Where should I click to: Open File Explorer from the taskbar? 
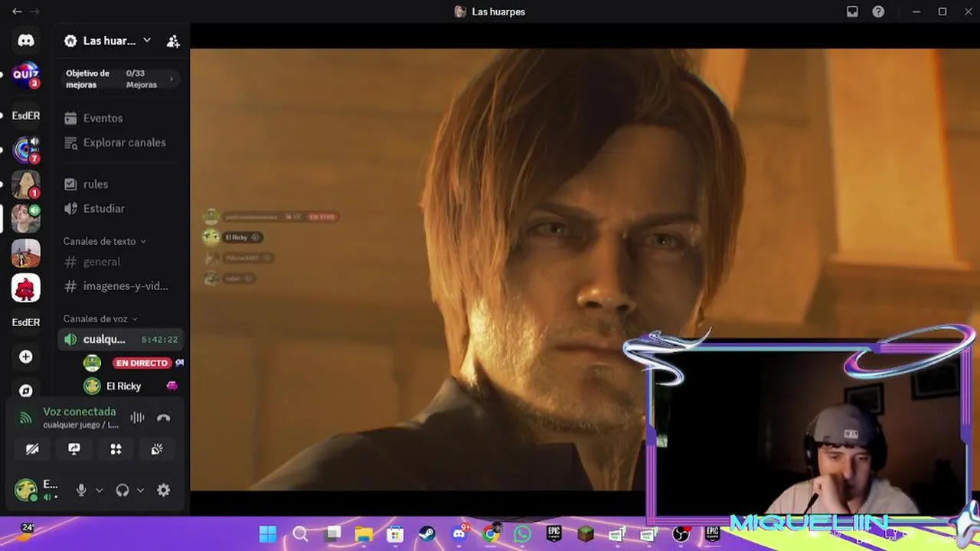[364, 533]
